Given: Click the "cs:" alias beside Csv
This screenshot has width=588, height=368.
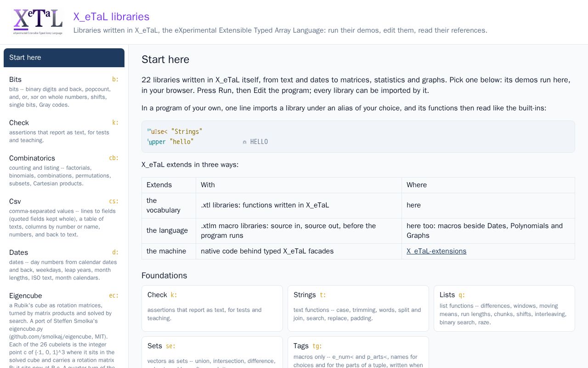Looking at the screenshot, I should (x=114, y=201).
